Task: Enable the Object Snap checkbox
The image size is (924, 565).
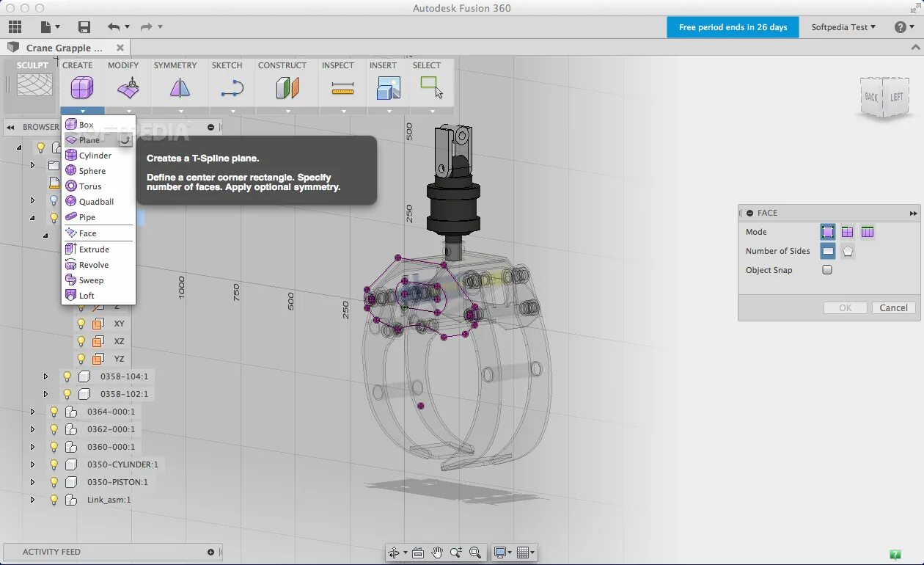Action: [827, 270]
